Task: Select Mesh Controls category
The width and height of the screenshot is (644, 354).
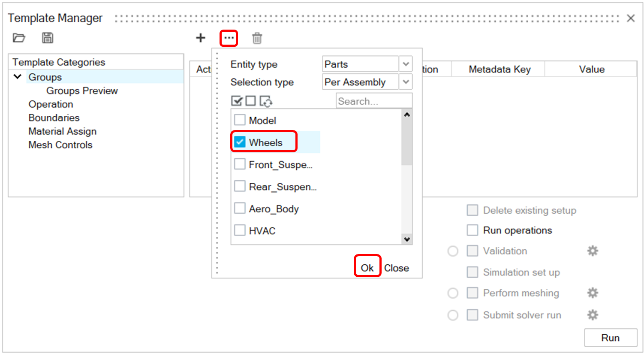Action: [x=60, y=145]
